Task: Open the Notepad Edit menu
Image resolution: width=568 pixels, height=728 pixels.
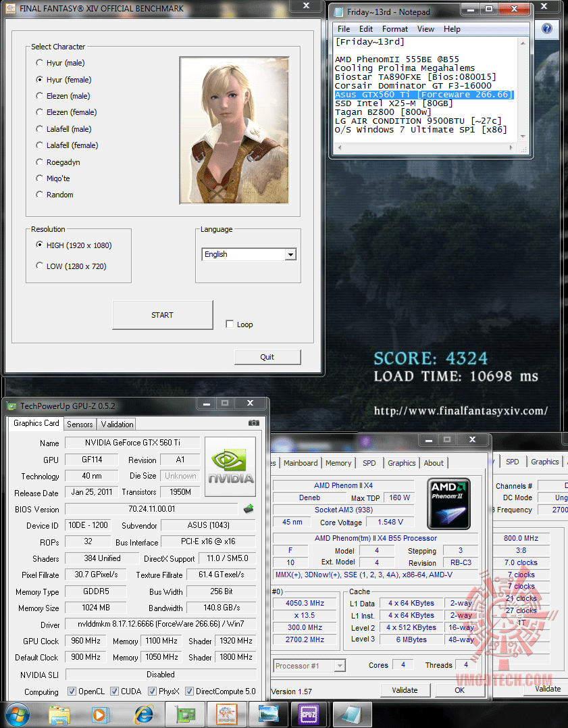Action: coord(365,29)
